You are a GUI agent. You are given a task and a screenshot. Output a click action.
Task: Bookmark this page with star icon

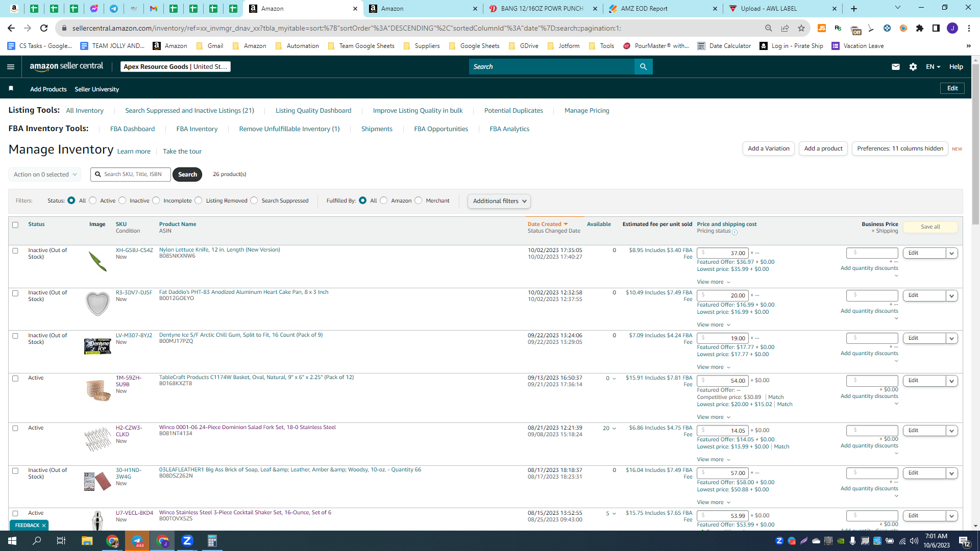801,28
